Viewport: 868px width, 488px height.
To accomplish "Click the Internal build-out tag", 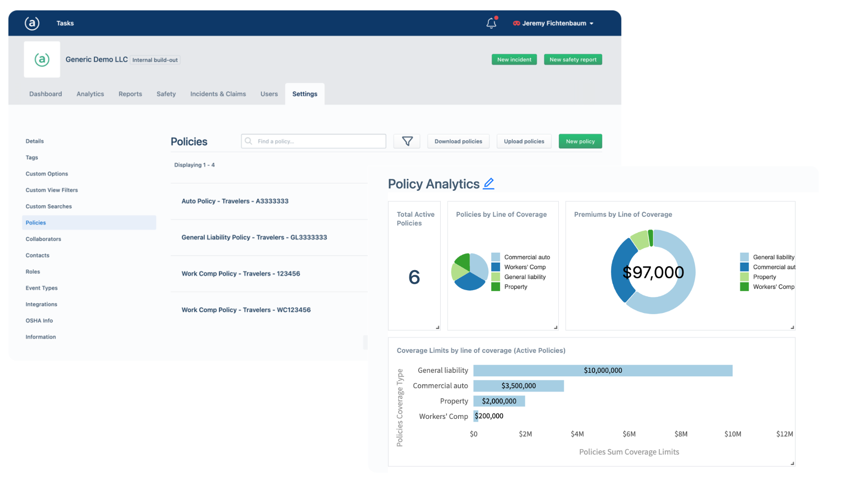I will [x=155, y=60].
